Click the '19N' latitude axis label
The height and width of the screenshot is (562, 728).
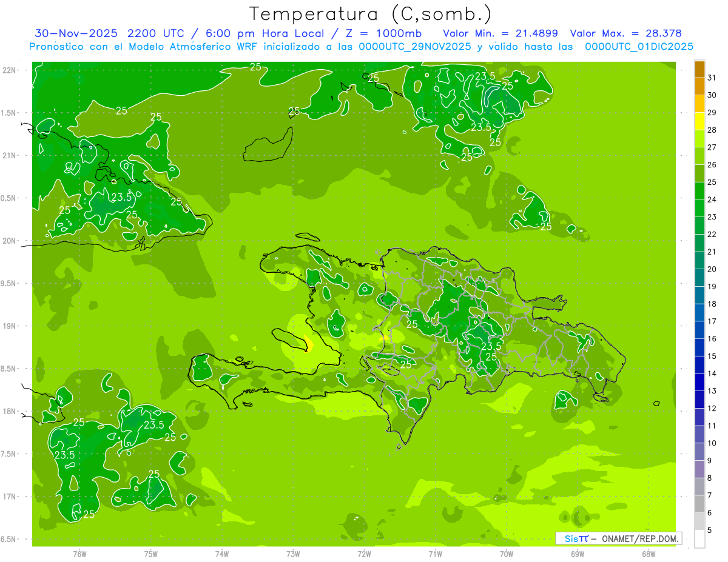pos(10,326)
